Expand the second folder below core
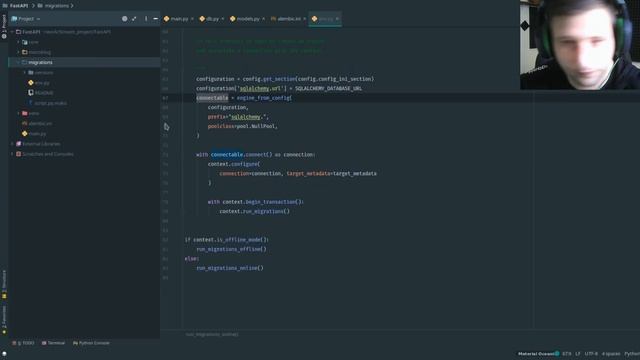 click(18, 52)
